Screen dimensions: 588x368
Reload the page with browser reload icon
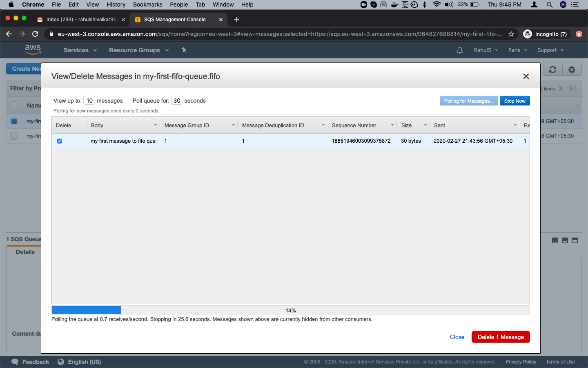(x=35, y=34)
